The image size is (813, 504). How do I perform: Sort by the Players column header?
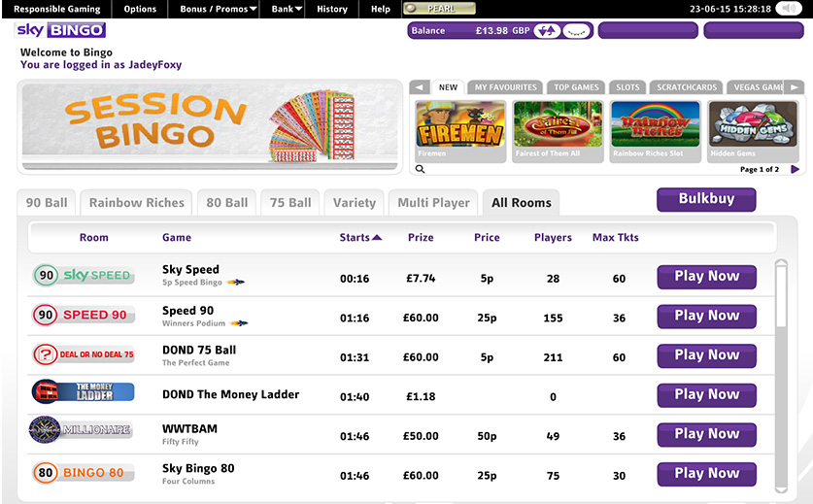(x=553, y=238)
